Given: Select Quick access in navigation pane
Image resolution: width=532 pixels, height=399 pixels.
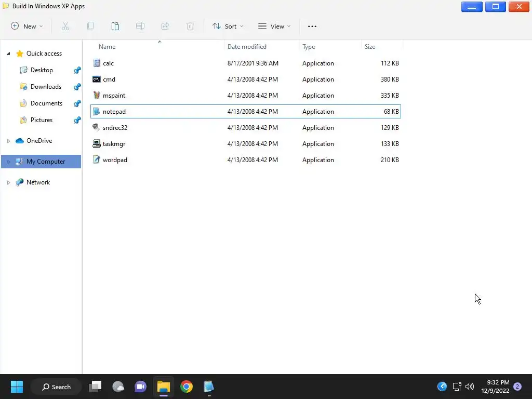Looking at the screenshot, I should pos(44,54).
